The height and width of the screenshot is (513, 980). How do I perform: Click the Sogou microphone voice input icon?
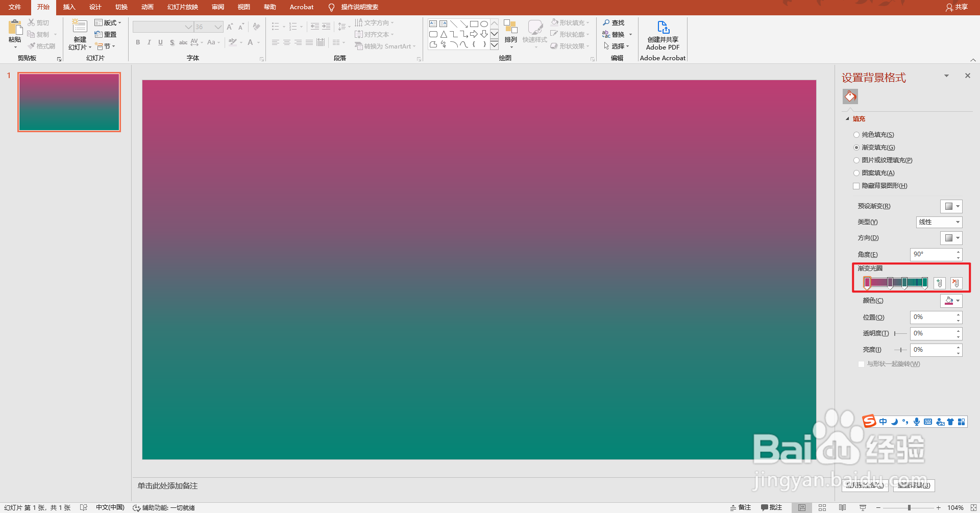[917, 422]
